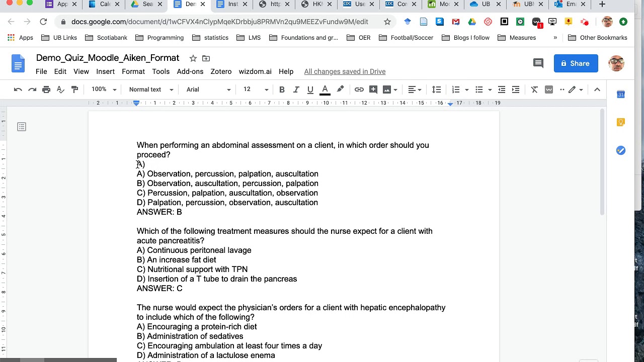
Task: Star the document title
Action: 193,58
